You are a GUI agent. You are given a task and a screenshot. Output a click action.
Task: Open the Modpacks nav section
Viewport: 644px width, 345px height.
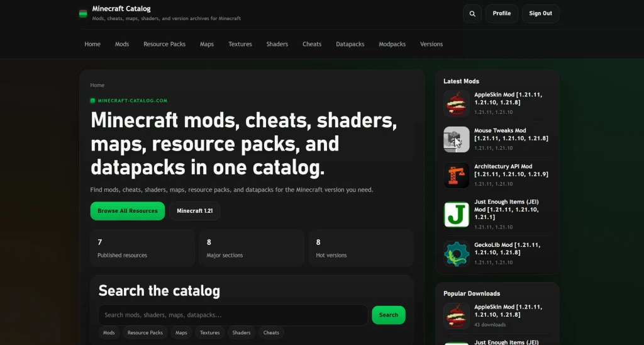point(392,44)
